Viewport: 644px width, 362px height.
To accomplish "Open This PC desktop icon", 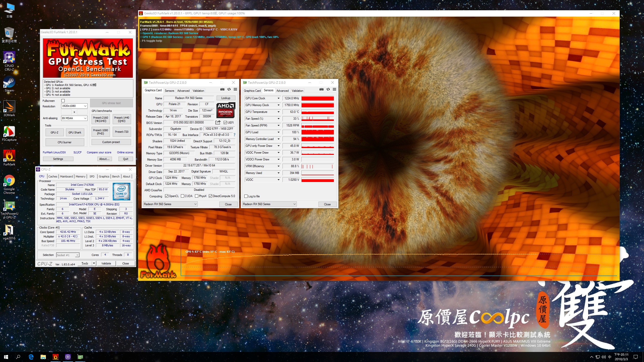I will coord(9,10).
